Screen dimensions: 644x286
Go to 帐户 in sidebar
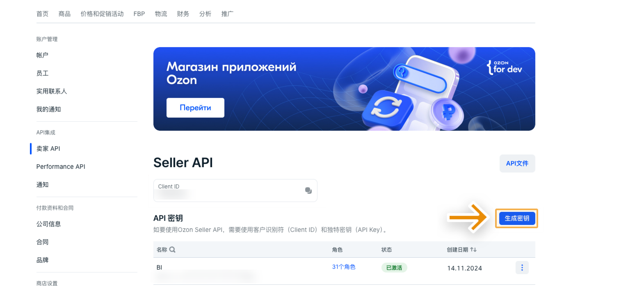42,55
